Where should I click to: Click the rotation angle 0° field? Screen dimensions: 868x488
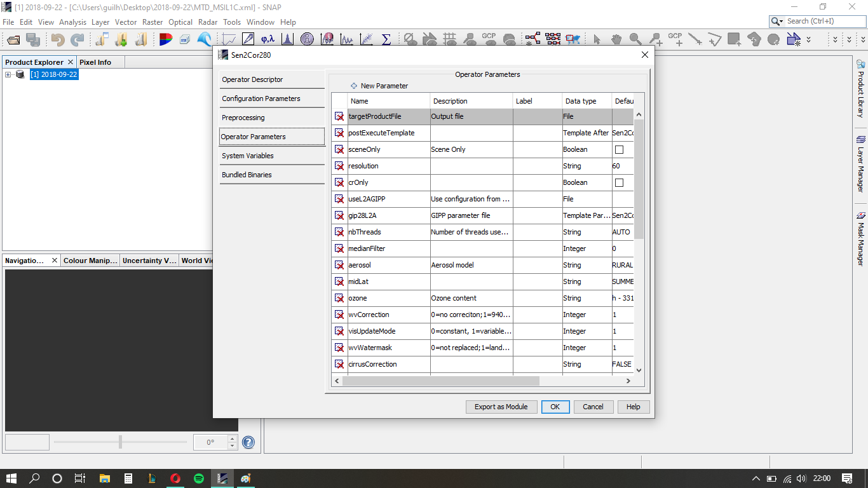pos(210,442)
